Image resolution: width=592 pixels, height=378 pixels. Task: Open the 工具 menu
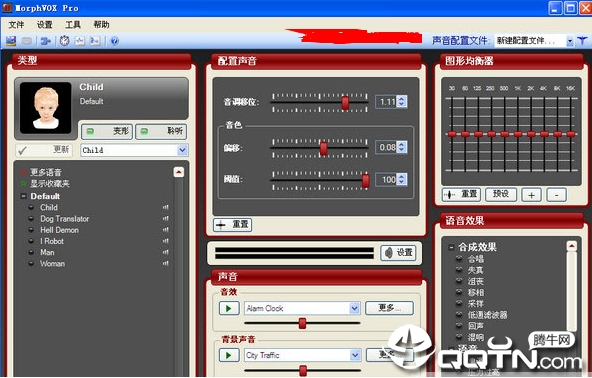[73, 25]
